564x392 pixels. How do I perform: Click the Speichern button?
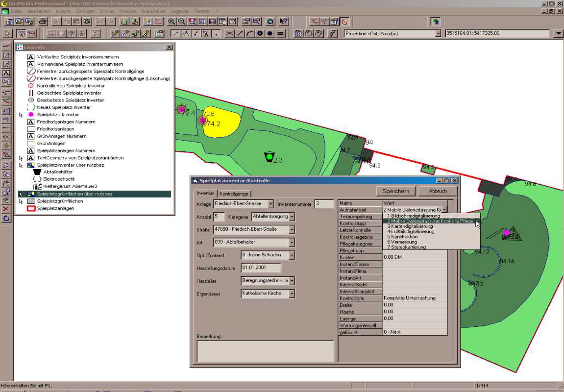395,191
